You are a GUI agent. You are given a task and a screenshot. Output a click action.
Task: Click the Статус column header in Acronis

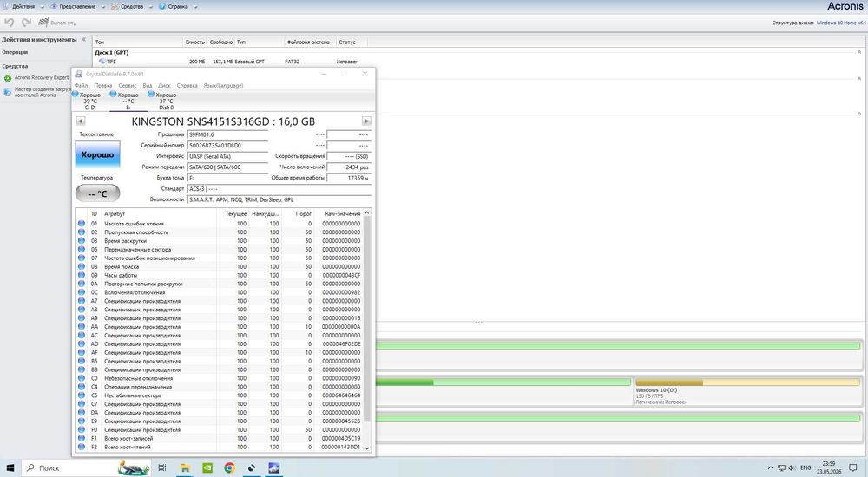pos(347,42)
